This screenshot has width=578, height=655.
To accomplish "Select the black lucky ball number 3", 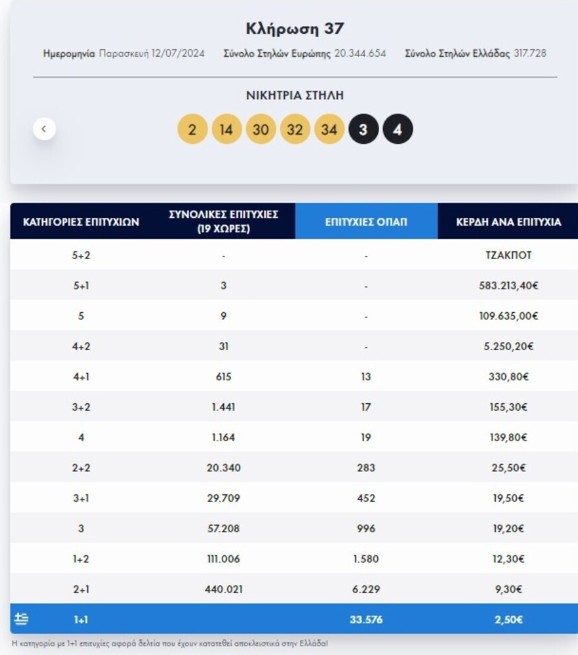I will click(363, 129).
